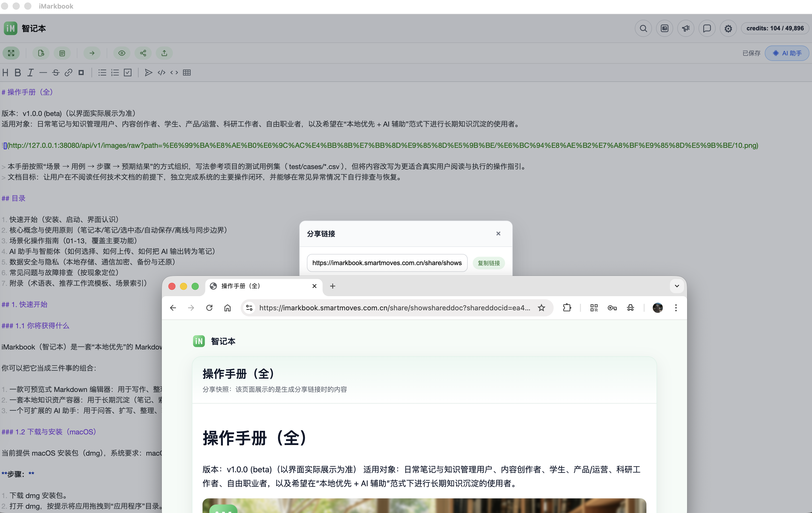Click the megaphone announcements icon
This screenshot has width=812, height=513.
click(686, 28)
